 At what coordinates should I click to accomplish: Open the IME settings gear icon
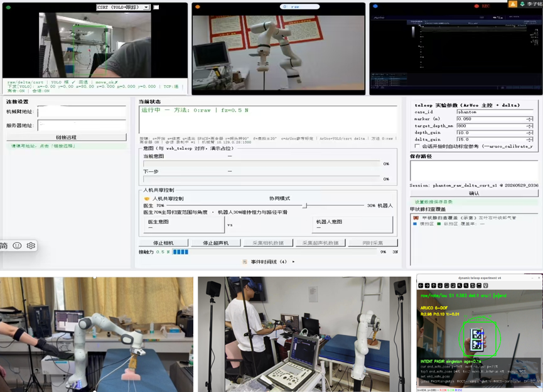click(31, 246)
